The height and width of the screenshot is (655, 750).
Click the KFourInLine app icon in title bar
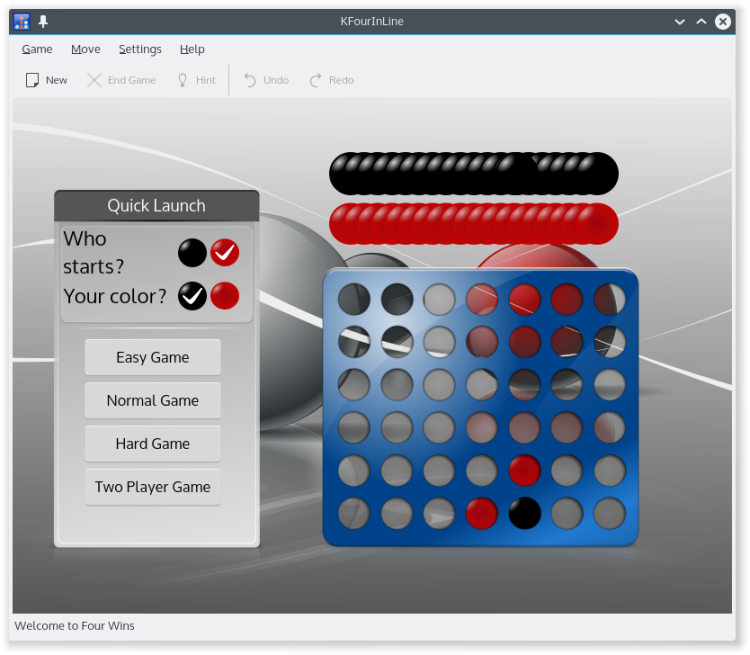tap(22, 22)
